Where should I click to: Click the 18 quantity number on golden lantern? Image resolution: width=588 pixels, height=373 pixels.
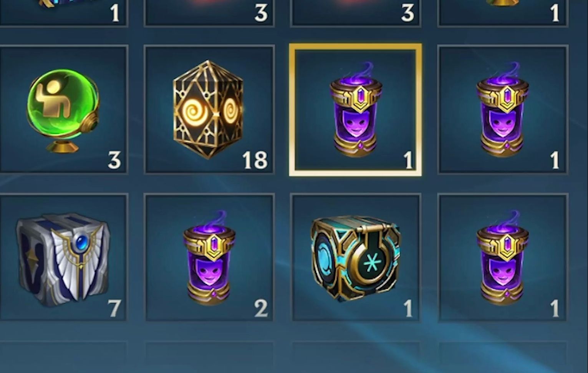pos(255,160)
